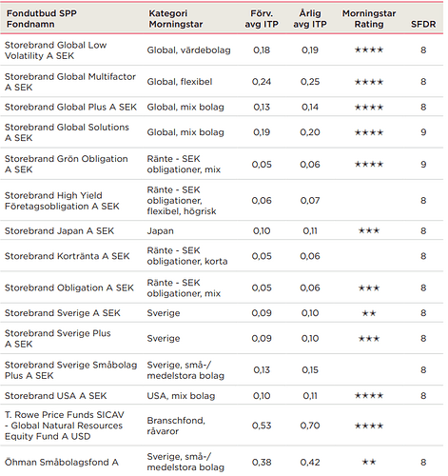This screenshot has width=448, height=476.
Task: Click Storebrand Kortränta A SEK fund name
Action: (67, 256)
